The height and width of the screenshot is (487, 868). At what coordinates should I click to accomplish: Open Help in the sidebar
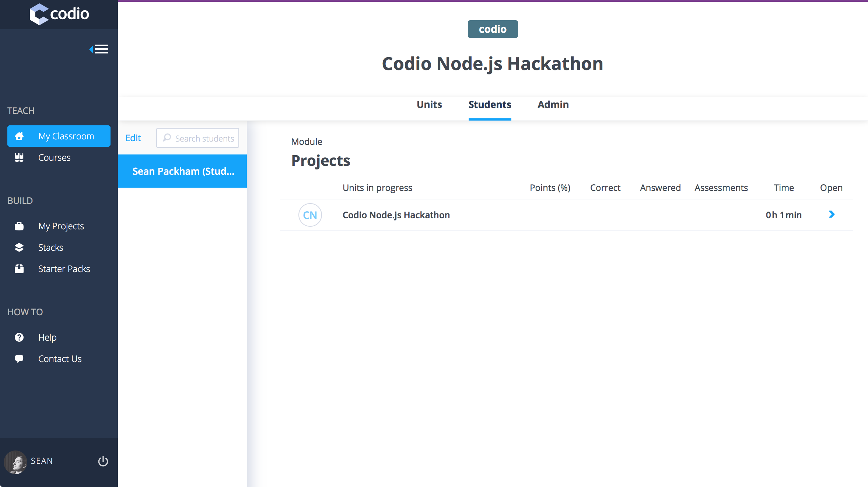(59, 337)
